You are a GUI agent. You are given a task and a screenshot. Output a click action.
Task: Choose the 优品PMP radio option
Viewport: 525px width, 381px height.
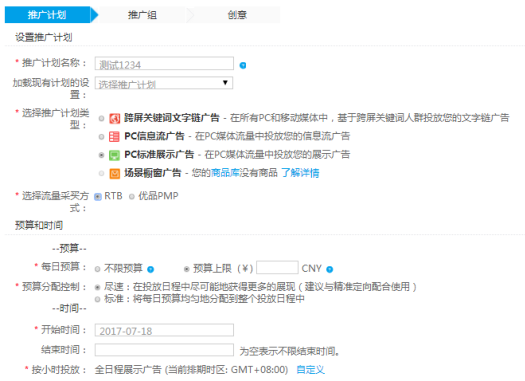[132, 197]
